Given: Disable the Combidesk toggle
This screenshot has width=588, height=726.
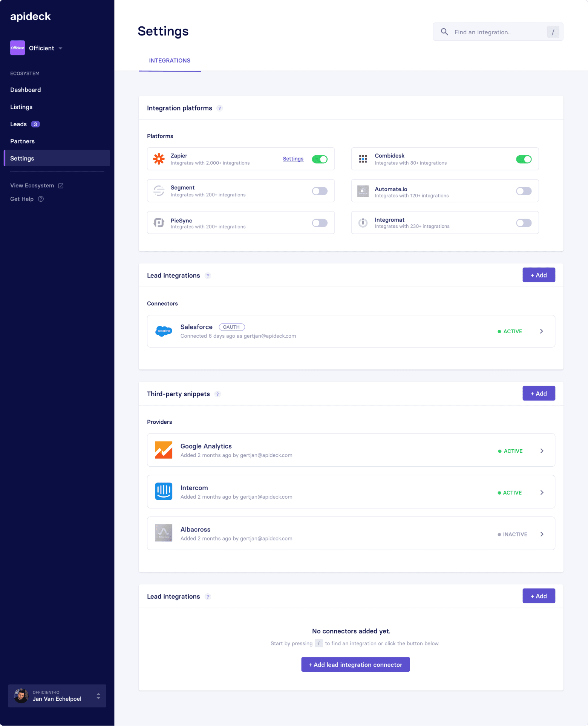Looking at the screenshot, I should point(524,159).
